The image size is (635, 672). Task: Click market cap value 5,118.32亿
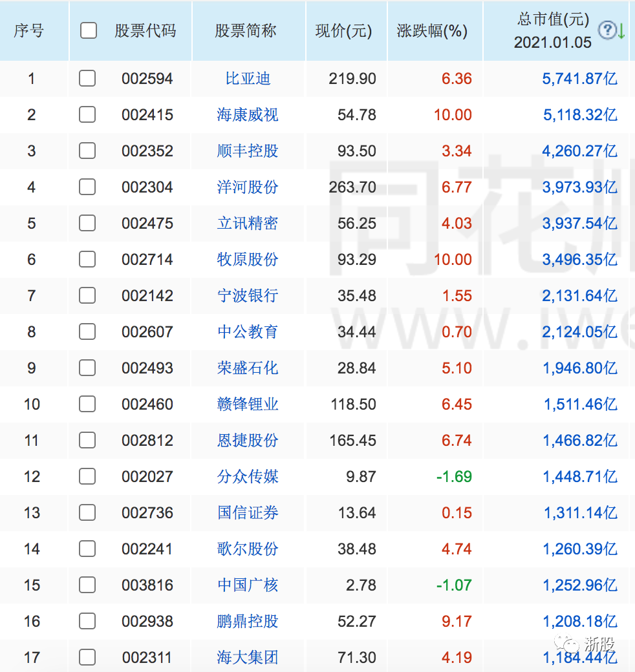580,114
